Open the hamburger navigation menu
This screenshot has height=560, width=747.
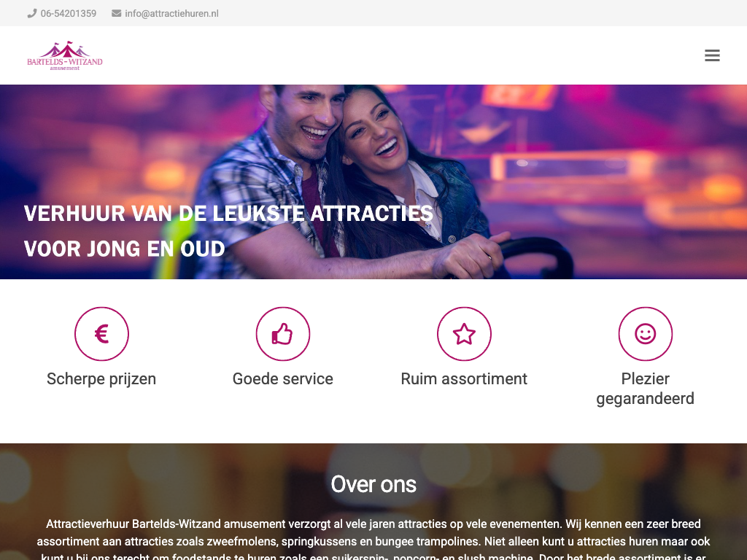pos(712,55)
